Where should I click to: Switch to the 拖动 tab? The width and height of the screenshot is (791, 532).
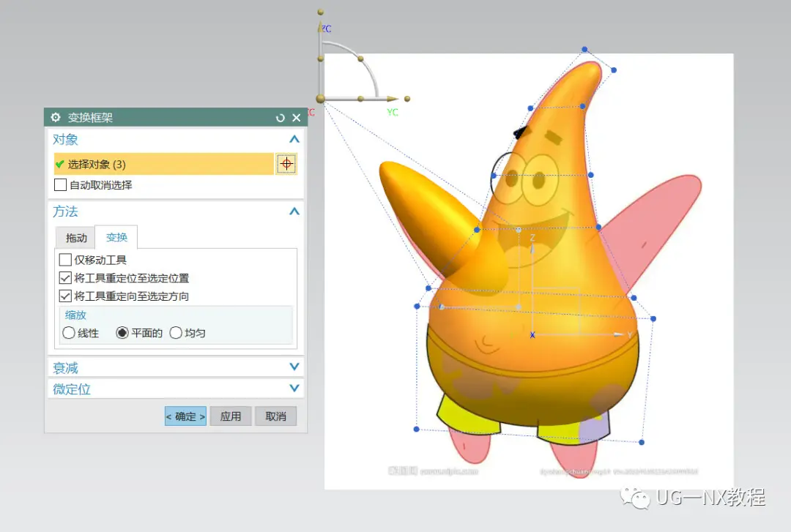76,238
